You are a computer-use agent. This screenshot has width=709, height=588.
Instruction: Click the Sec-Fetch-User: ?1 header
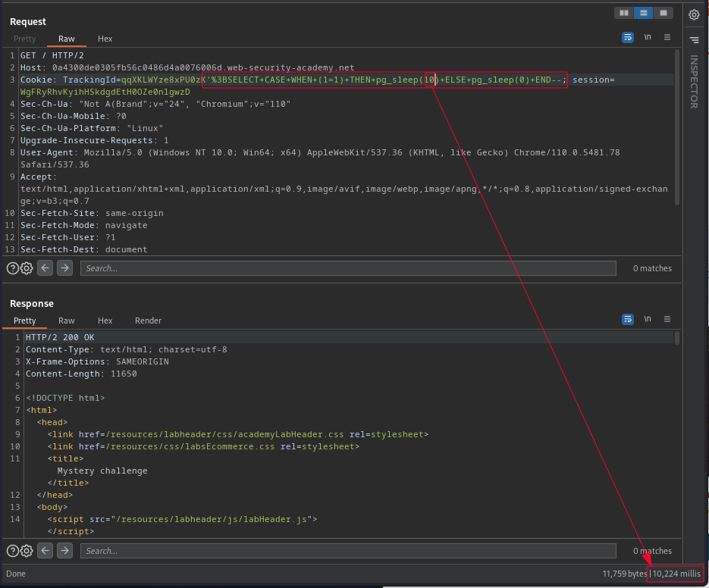click(67, 237)
